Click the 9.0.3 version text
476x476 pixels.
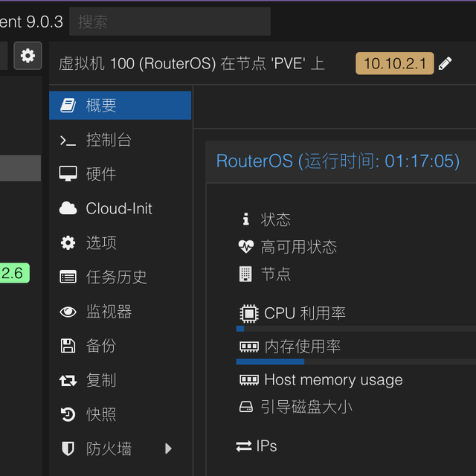[x=45, y=22]
